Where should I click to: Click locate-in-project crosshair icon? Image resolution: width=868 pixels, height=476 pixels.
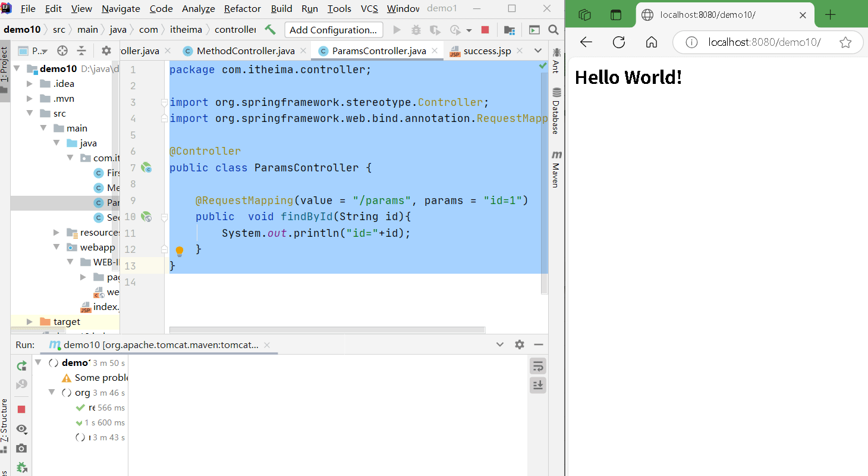click(x=62, y=51)
